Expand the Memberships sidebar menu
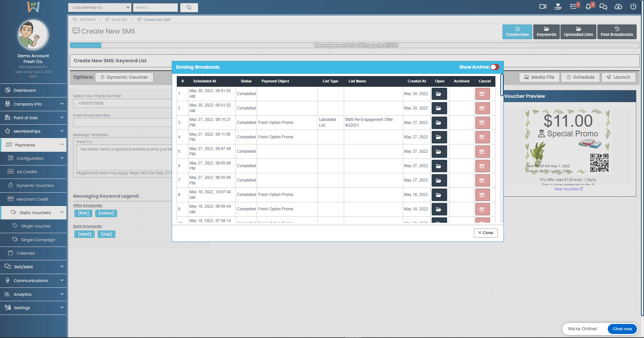Screen dimensions: 644x338 pyautogui.click(x=33, y=131)
